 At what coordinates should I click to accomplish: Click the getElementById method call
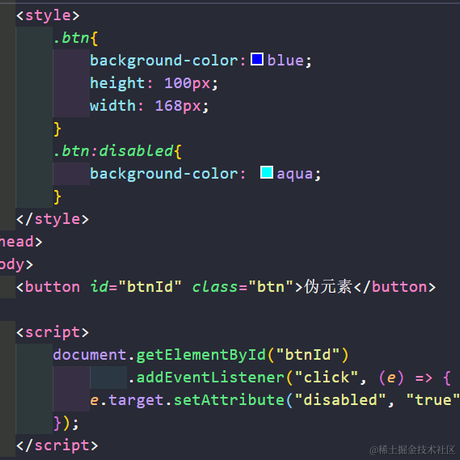tap(201, 355)
